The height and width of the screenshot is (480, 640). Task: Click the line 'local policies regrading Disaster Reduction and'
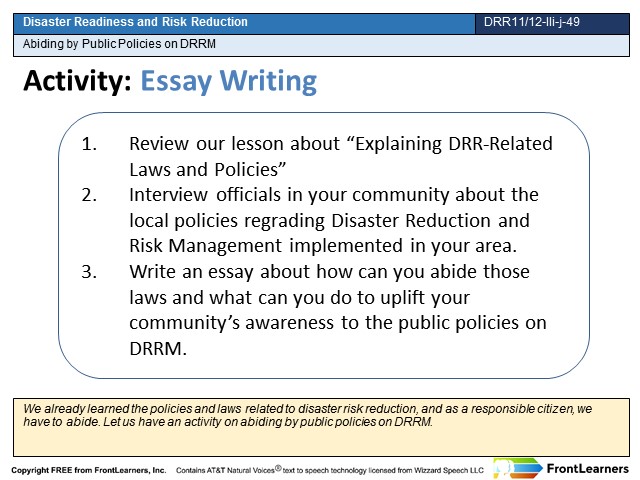(329, 221)
